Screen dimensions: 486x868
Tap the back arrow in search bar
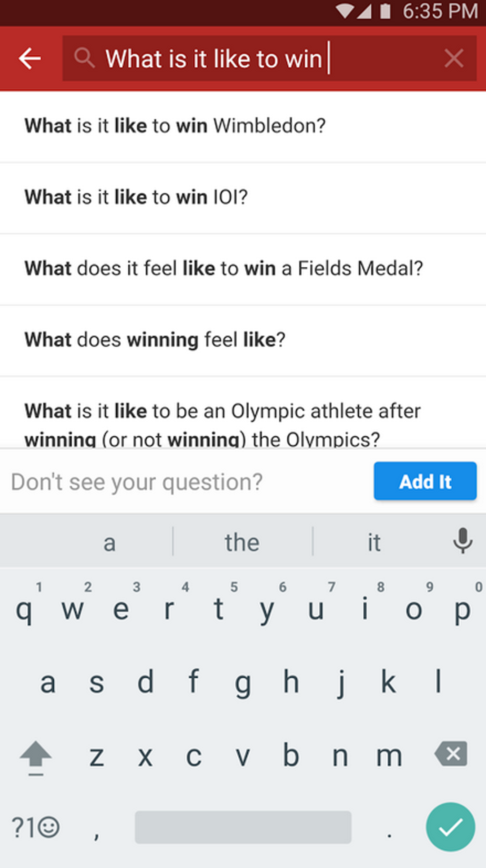pyautogui.click(x=30, y=59)
